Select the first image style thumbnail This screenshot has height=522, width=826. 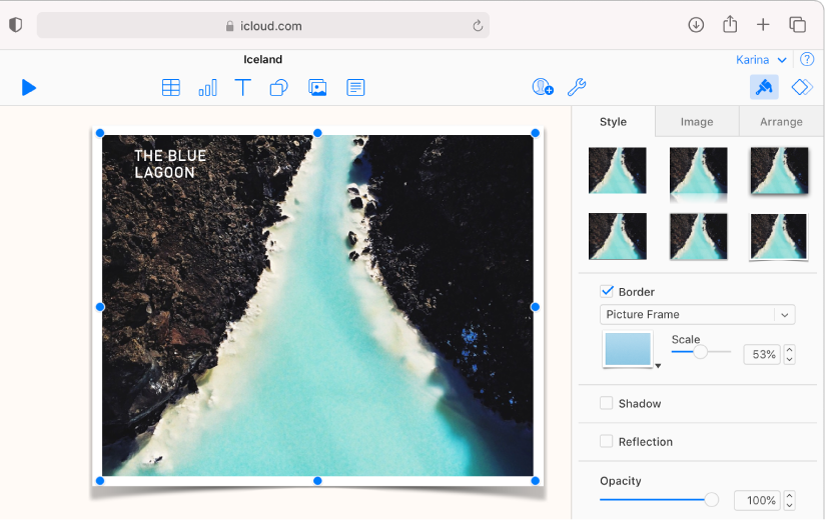[617, 171]
